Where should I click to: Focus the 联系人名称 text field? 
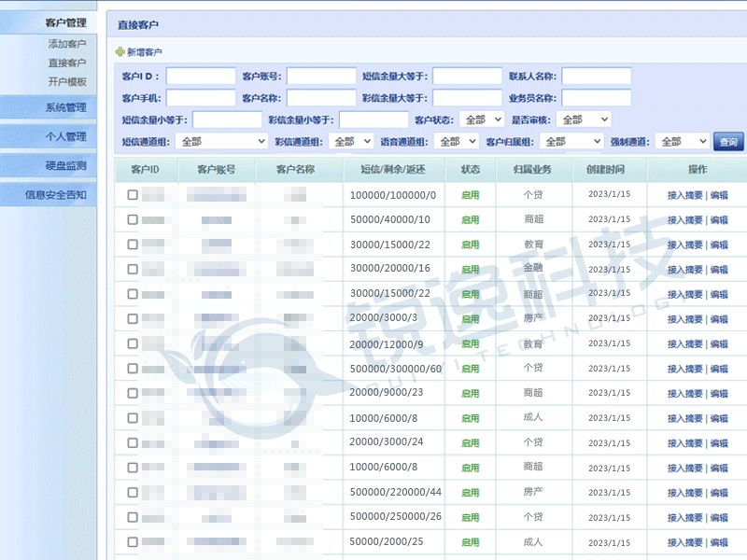(x=597, y=77)
